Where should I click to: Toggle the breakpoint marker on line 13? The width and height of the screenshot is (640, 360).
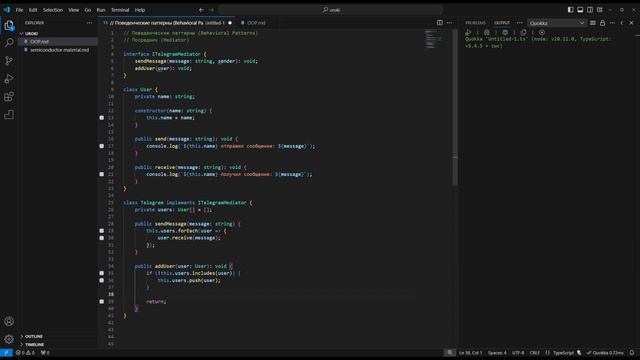pos(102,118)
